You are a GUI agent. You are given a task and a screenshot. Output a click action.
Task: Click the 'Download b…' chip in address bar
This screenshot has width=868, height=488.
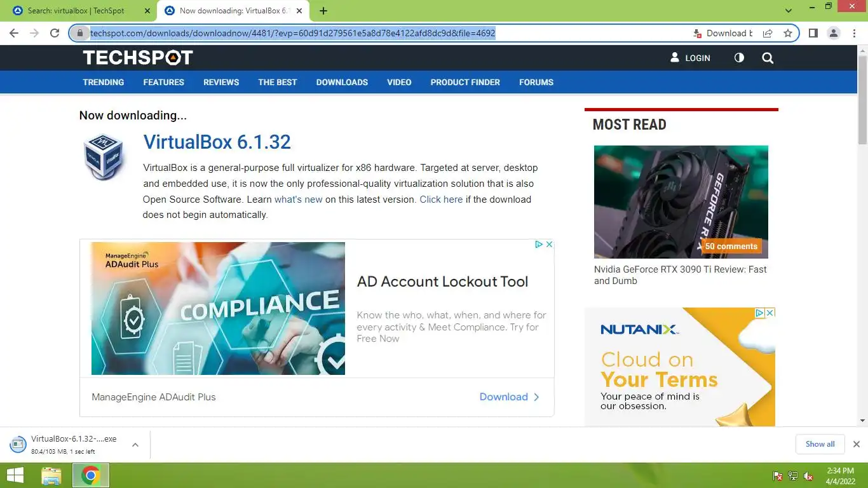724,33
